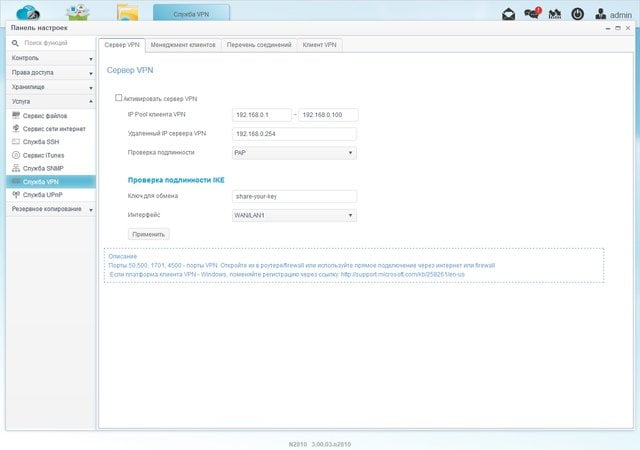This screenshot has height=450, width=640.
Task: Switch to the Перечень соединений tab
Action: point(259,45)
